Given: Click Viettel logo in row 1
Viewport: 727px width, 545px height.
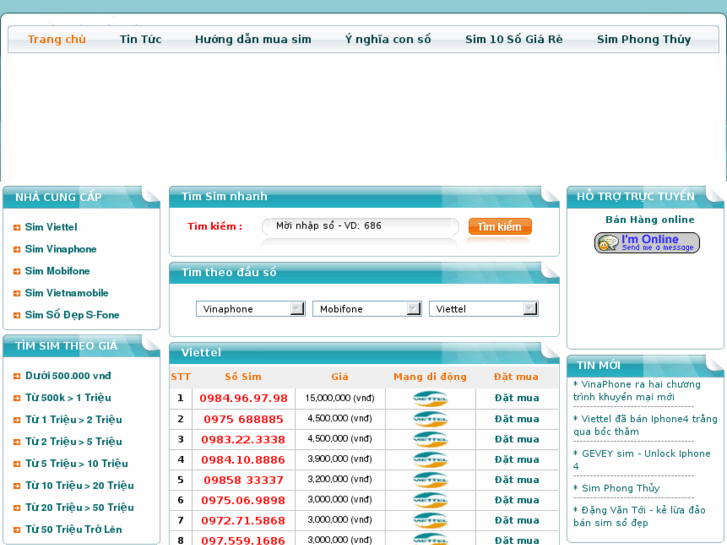Looking at the screenshot, I should coord(430,399).
